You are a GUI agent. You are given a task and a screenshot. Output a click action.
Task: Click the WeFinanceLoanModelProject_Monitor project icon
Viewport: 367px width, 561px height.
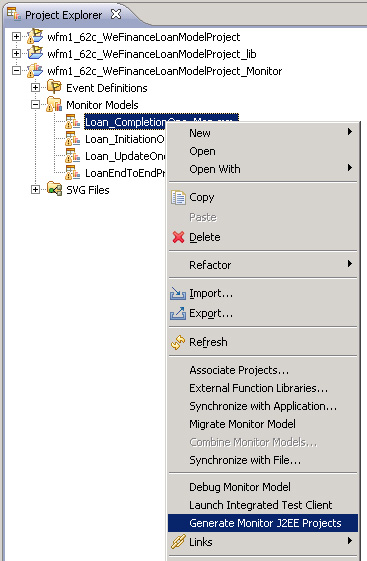point(35,70)
